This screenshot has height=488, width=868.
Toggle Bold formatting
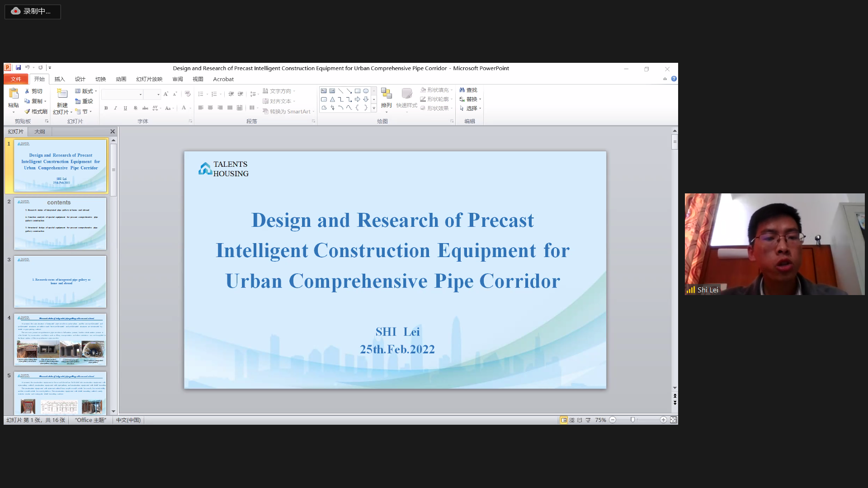pyautogui.click(x=106, y=108)
